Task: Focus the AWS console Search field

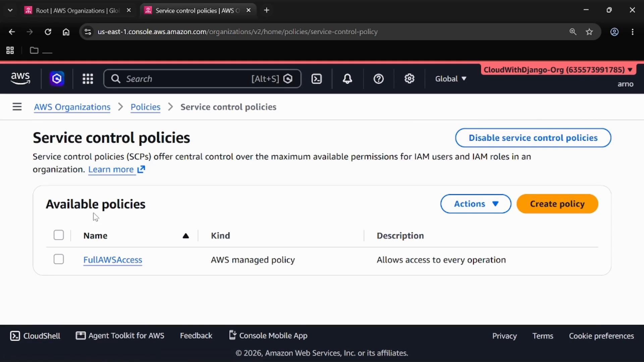Action: [202, 79]
